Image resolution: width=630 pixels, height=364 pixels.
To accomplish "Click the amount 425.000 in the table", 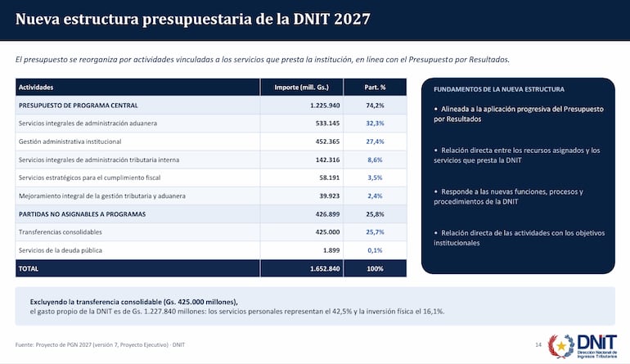I will 327,232.
